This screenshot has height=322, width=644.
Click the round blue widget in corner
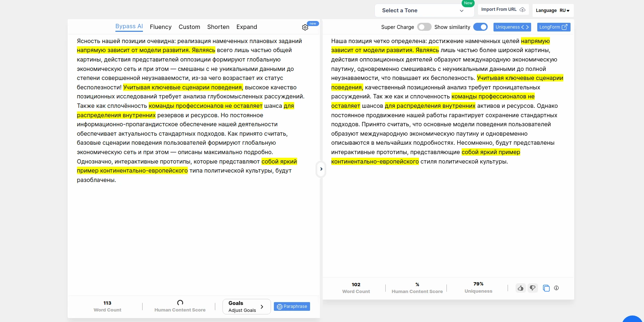[x=632, y=319]
